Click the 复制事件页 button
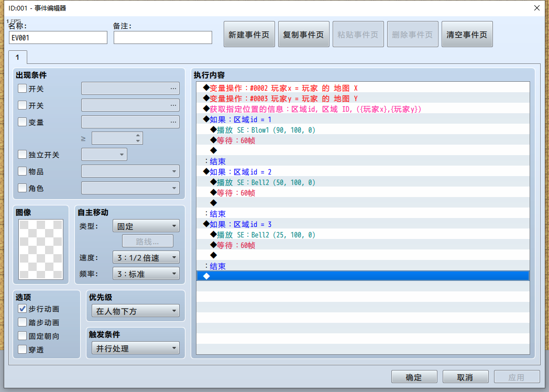549x392 pixels. click(x=303, y=35)
